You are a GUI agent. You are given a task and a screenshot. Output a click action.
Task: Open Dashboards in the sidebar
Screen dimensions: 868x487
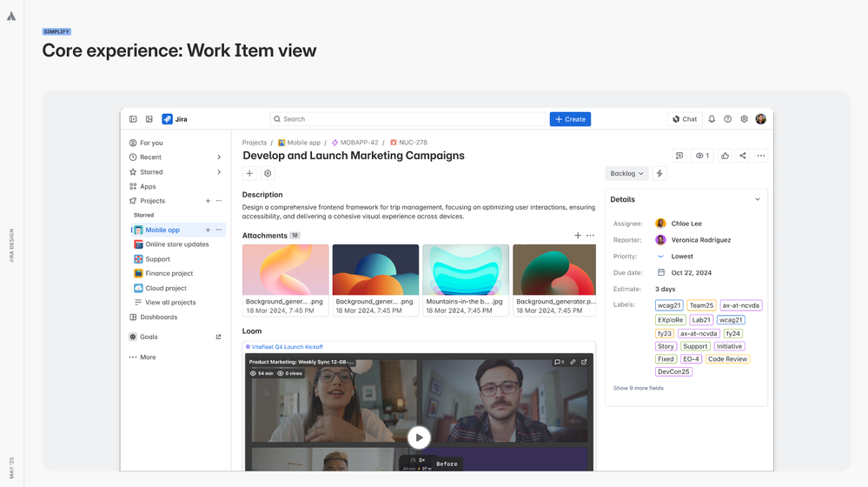[159, 317]
